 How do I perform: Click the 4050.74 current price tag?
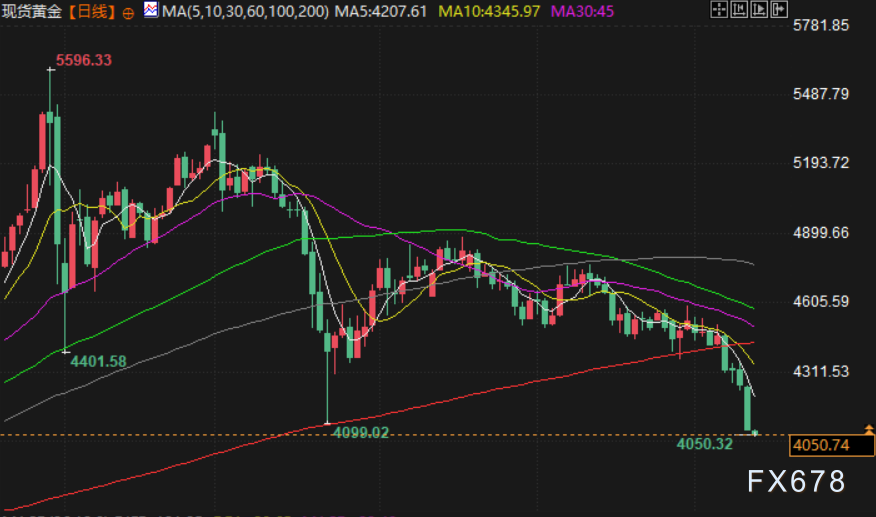pyautogui.click(x=831, y=445)
